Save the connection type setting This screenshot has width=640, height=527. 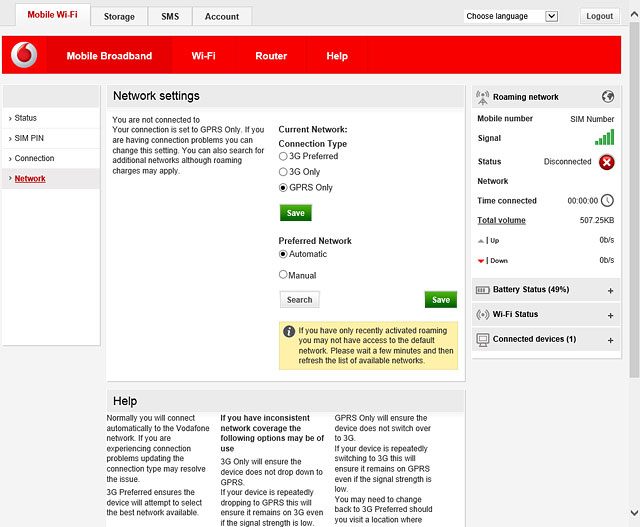(296, 213)
